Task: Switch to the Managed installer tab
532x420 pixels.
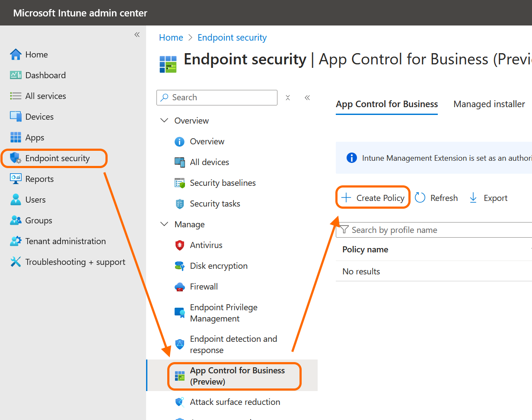Action: click(x=489, y=104)
